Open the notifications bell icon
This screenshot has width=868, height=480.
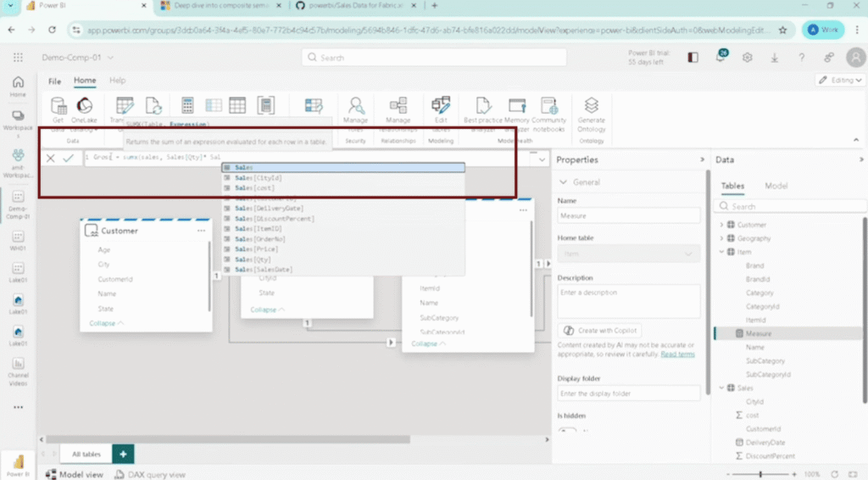click(x=721, y=57)
